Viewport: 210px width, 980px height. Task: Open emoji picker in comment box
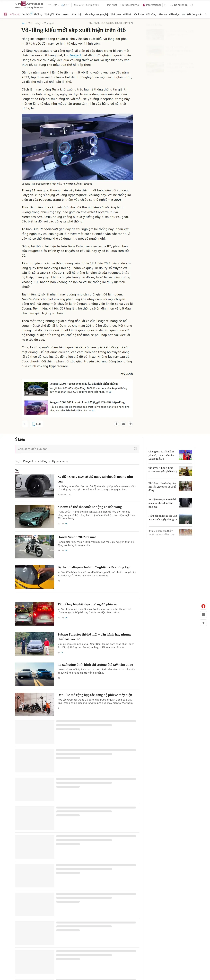135,449
